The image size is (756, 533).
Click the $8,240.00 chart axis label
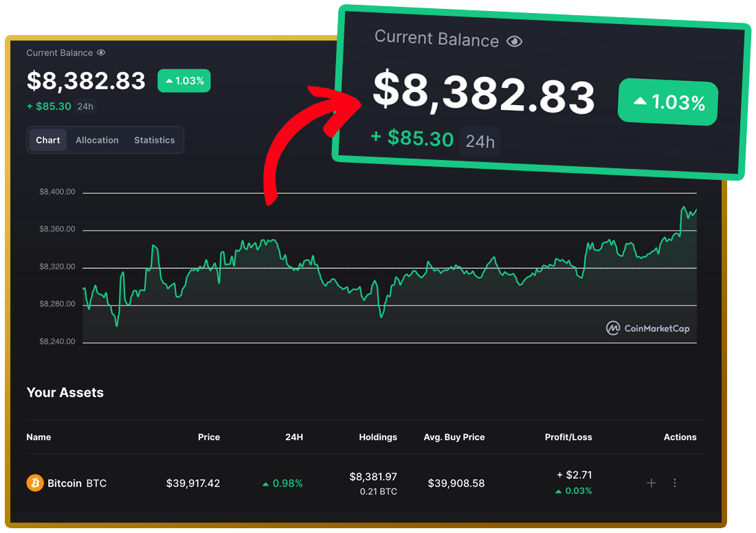click(x=57, y=341)
